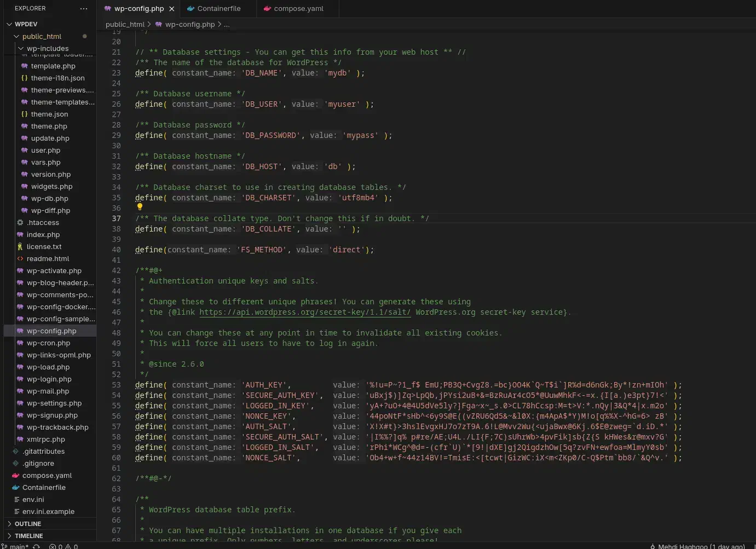Image resolution: width=756 pixels, height=549 pixels.
Task: Open env.ini.example from the explorer
Action: pos(48,512)
